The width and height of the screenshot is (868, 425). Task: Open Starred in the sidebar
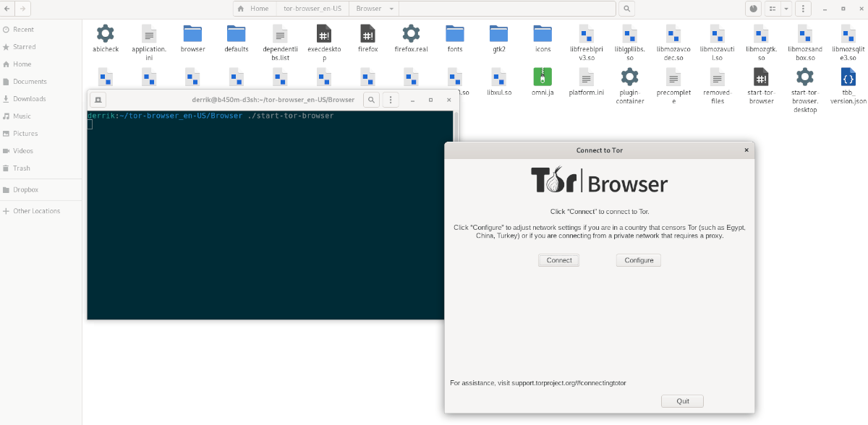click(41, 47)
